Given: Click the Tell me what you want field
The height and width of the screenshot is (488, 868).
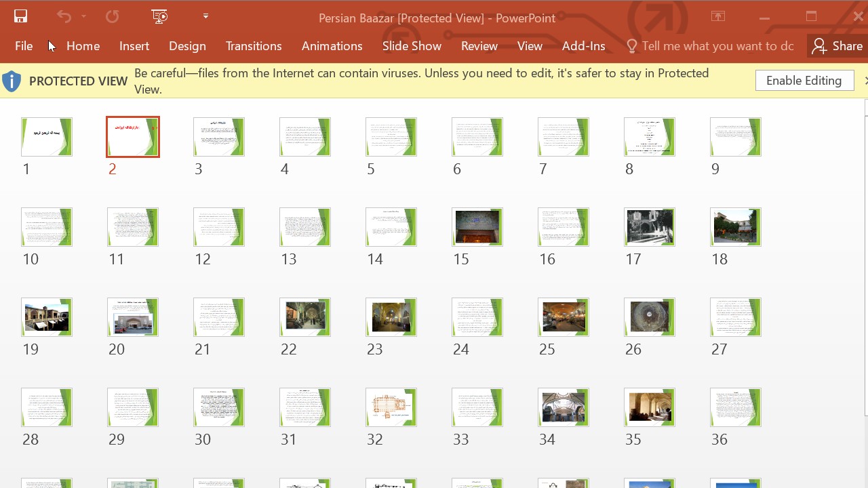Looking at the screenshot, I should tap(717, 46).
